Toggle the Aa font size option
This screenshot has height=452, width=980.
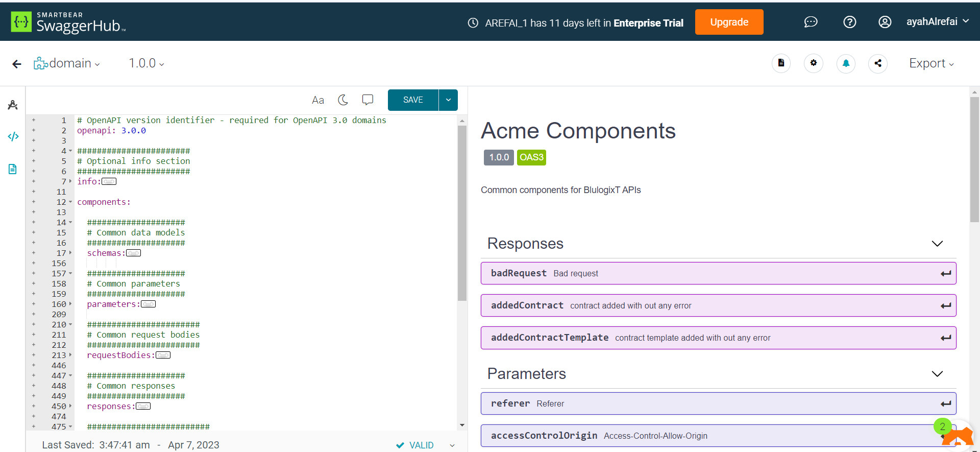318,100
